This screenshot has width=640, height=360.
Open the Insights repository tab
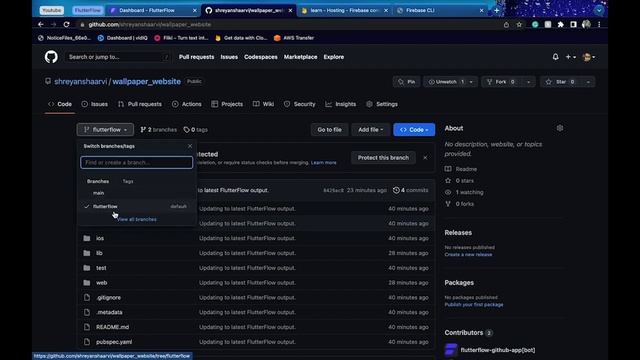(341, 104)
